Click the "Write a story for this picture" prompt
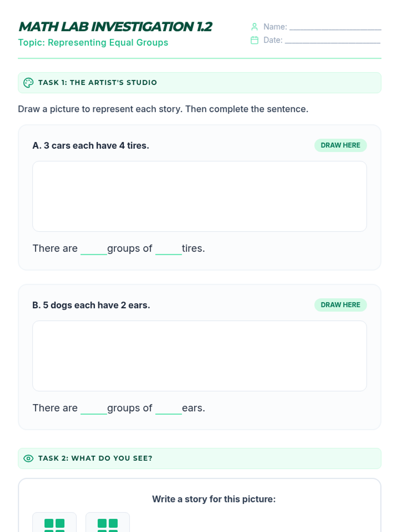Image resolution: width=399 pixels, height=532 pixels. point(214,499)
